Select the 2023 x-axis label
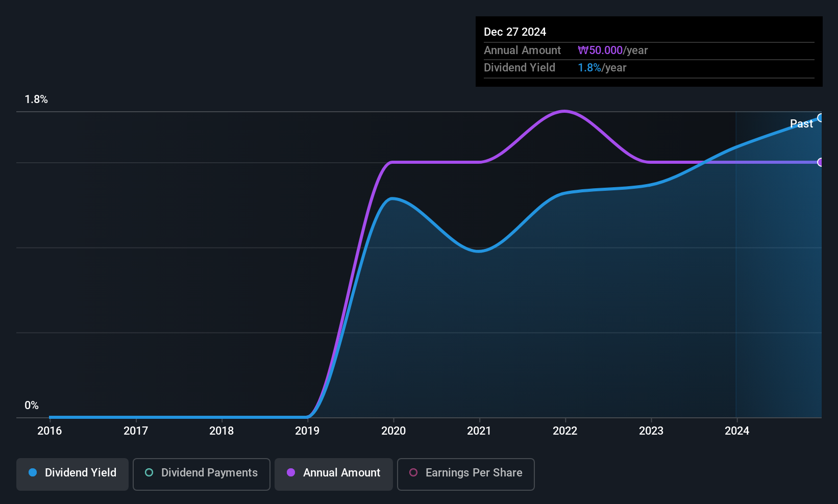838x504 pixels. [x=651, y=431]
